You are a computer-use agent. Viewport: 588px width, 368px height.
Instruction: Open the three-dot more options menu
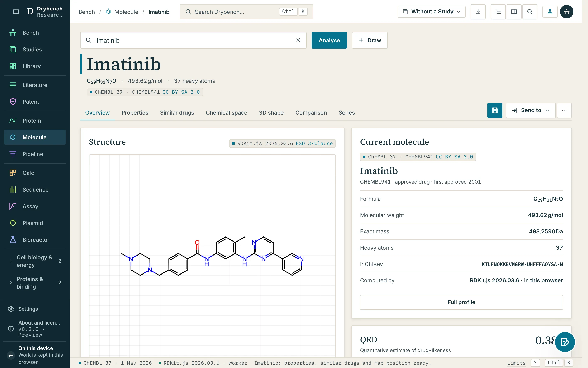[x=564, y=110]
